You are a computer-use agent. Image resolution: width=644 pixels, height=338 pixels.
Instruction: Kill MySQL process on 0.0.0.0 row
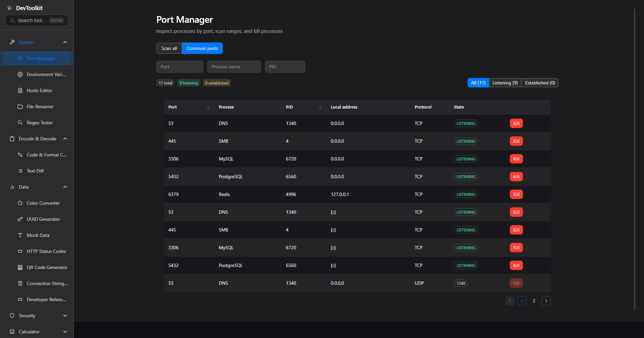(516, 159)
